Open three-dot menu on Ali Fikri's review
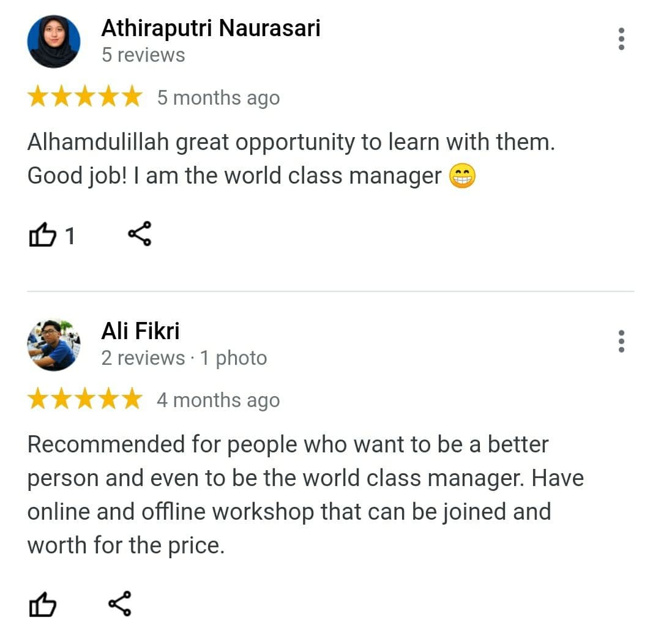The image size is (661, 644). [x=621, y=341]
